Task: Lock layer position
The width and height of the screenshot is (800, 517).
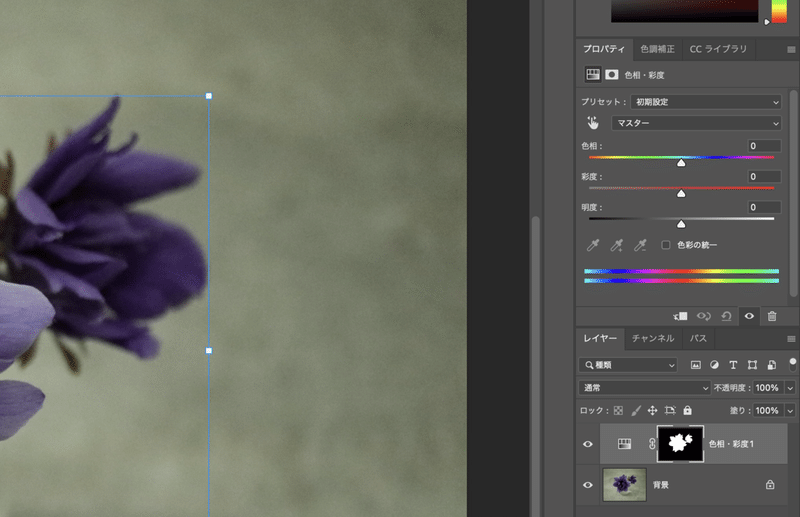Action: [x=653, y=410]
